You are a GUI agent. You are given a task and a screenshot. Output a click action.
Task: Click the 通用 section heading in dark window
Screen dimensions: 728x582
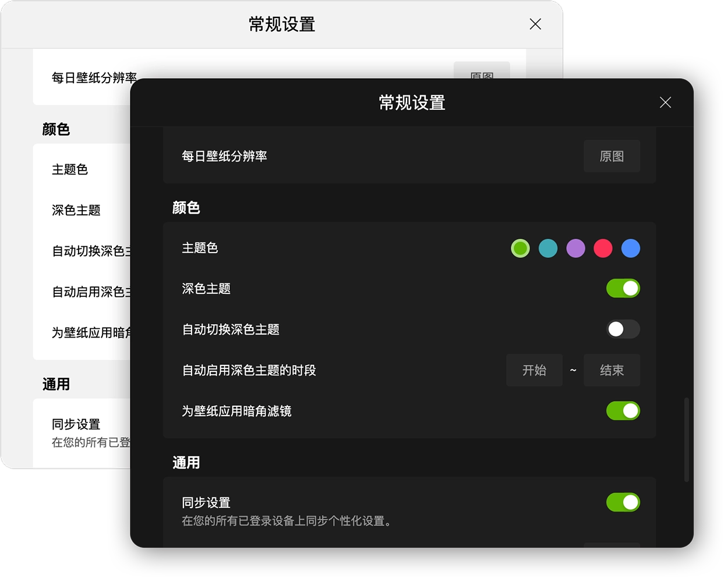186,463
